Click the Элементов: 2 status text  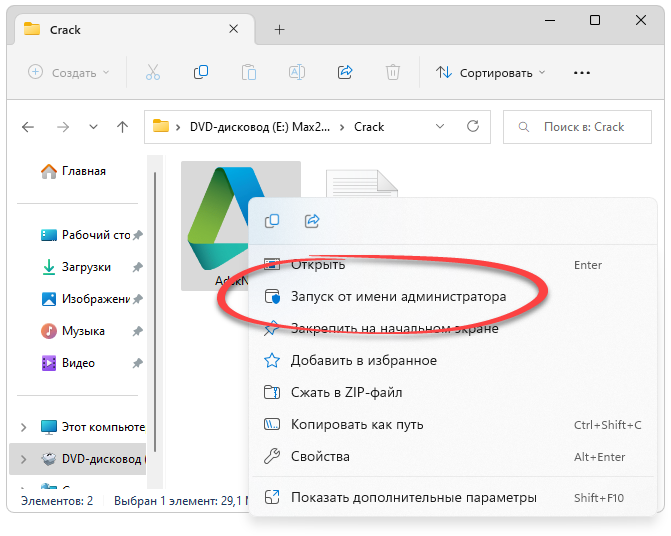pyautogui.click(x=57, y=500)
